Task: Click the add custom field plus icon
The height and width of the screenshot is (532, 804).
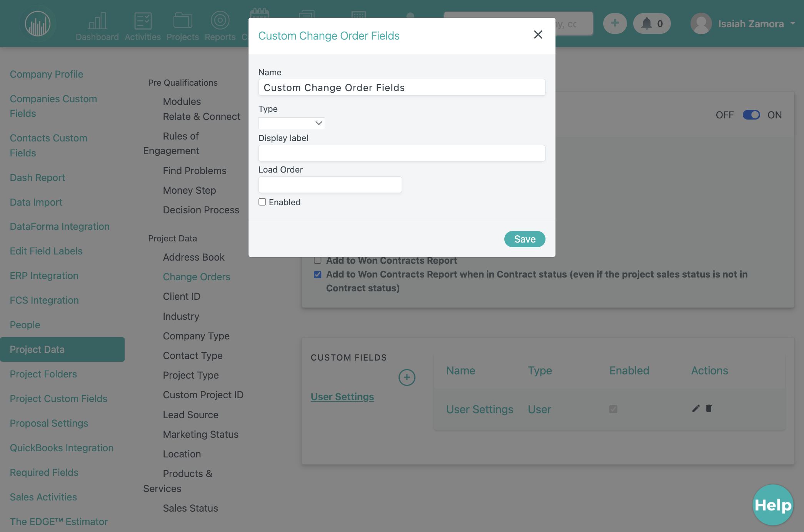Action: click(407, 377)
